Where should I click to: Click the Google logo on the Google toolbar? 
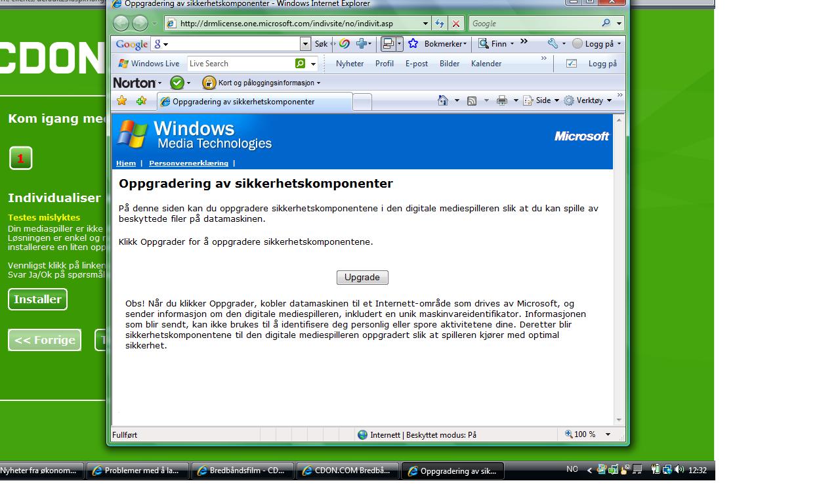[131, 44]
